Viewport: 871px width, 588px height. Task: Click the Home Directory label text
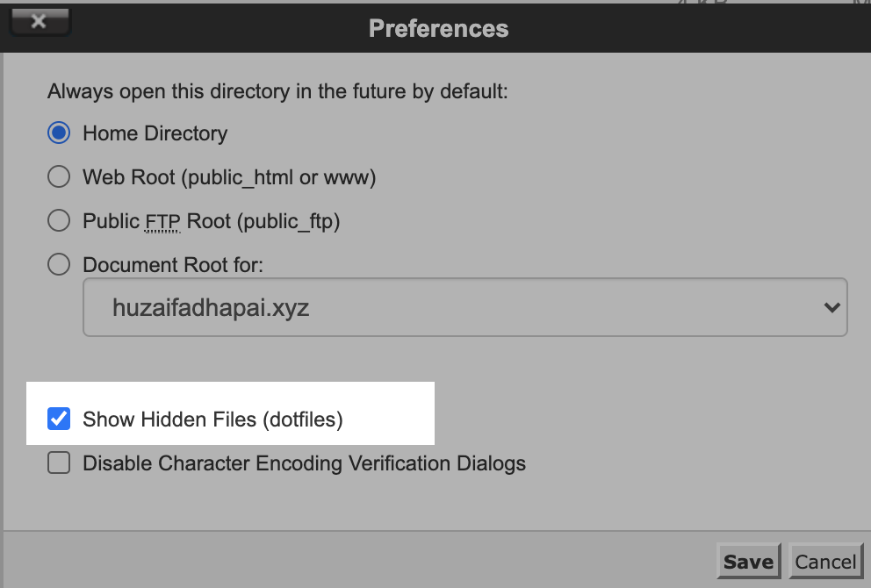click(155, 133)
